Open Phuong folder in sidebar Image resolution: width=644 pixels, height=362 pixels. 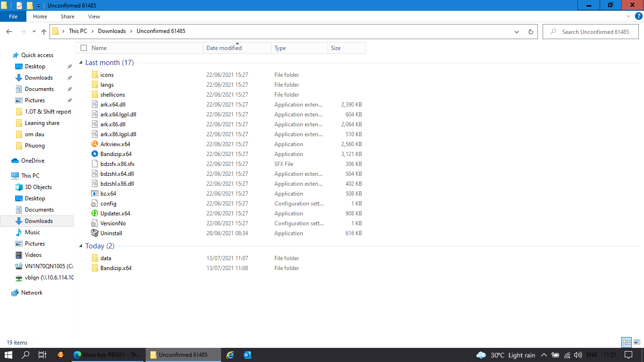[34, 146]
